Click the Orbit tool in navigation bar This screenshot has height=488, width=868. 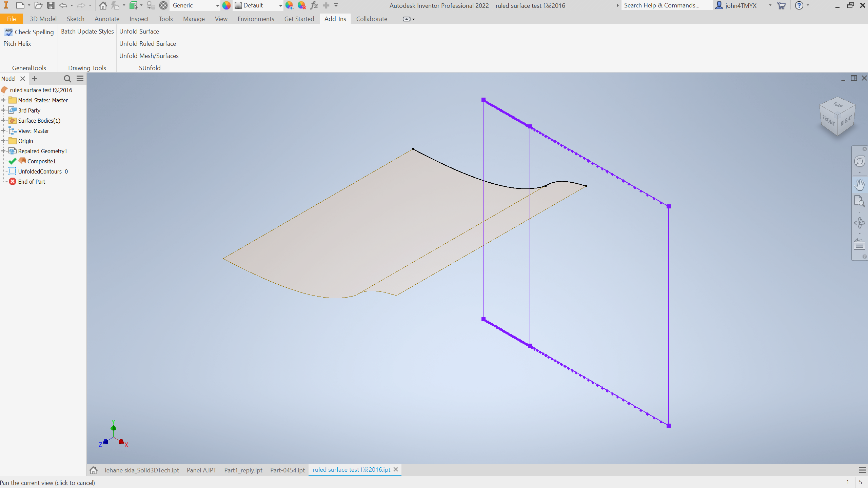click(859, 223)
